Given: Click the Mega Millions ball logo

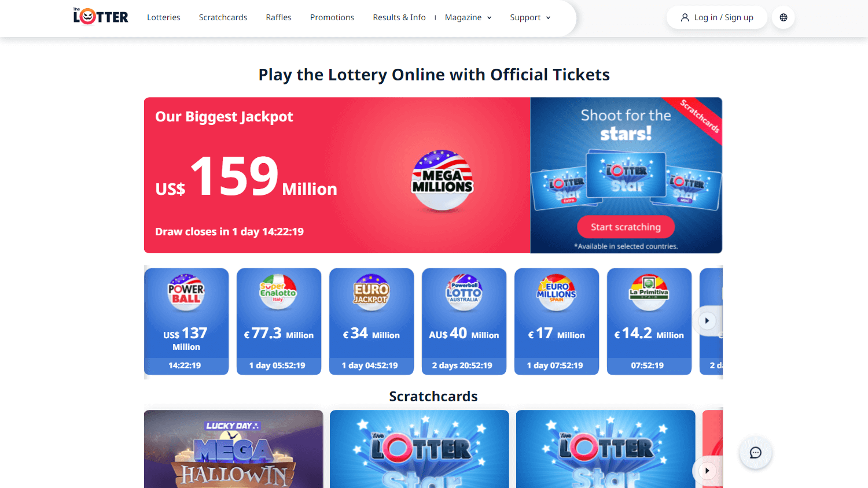Looking at the screenshot, I should pyautogui.click(x=443, y=180).
